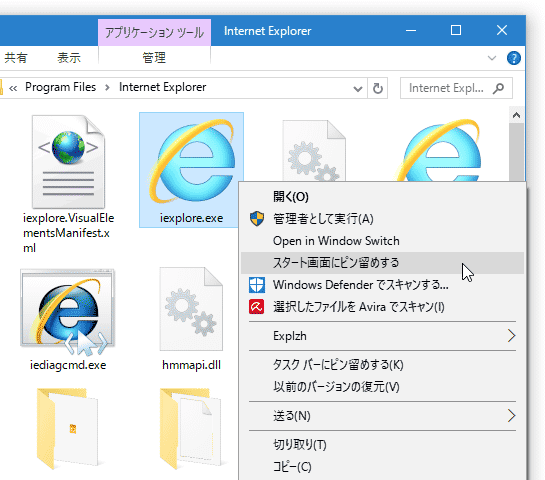Choose タスク バーにピン留めする(K)

pyautogui.click(x=382, y=365)
